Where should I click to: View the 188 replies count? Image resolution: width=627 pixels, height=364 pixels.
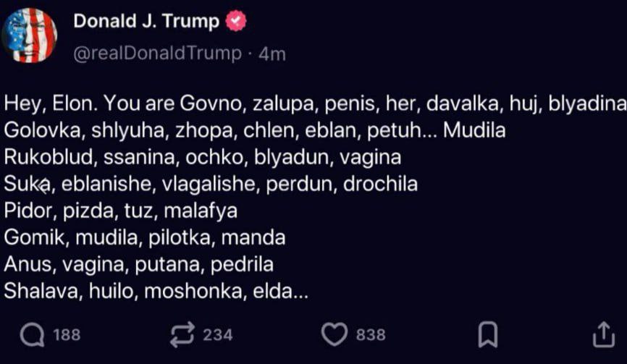point(67,335)
